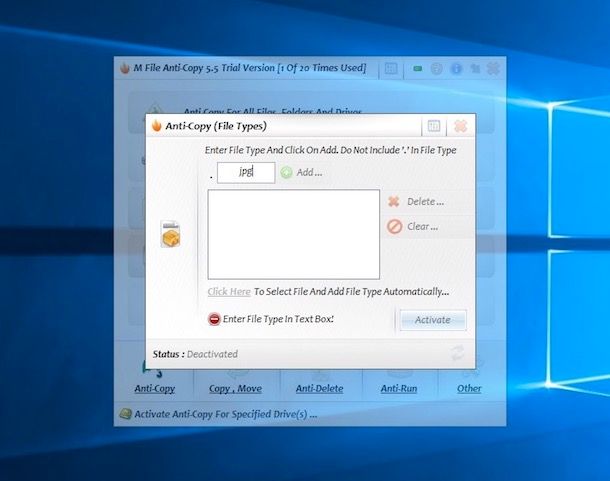Image resolution: width=610 pixels, height=481 pixels.
Task: Click the grid icon in File Types dialog title
Action: coord(434,126)
